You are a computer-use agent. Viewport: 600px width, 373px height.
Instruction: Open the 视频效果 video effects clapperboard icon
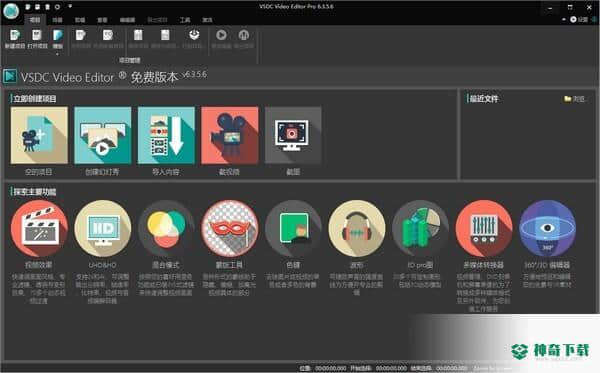39,228
